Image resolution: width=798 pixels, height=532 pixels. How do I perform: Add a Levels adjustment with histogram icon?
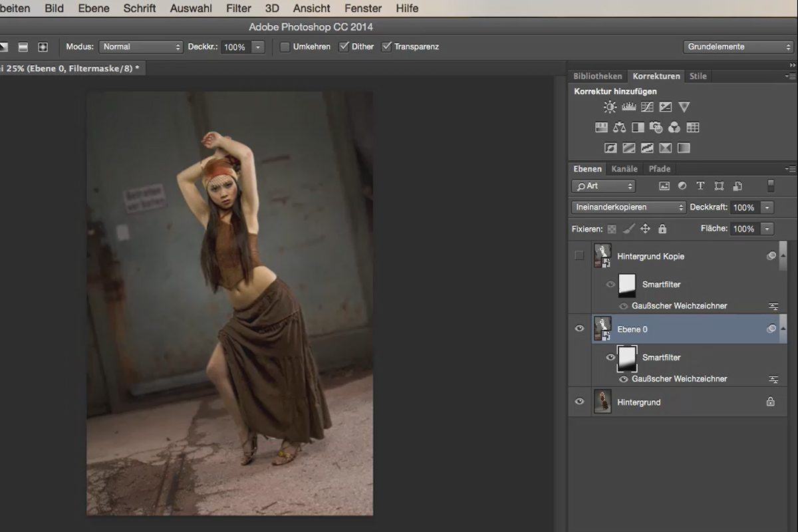tap(628, 107)
